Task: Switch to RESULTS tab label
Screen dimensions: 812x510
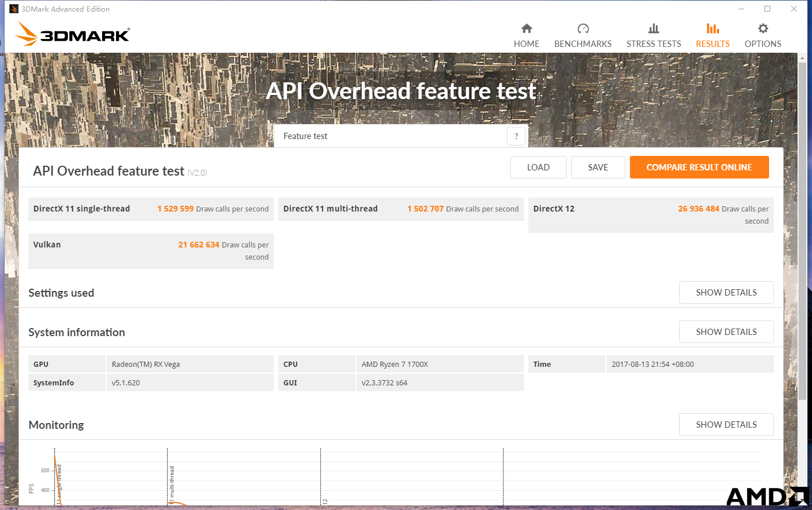Action: 713,44
